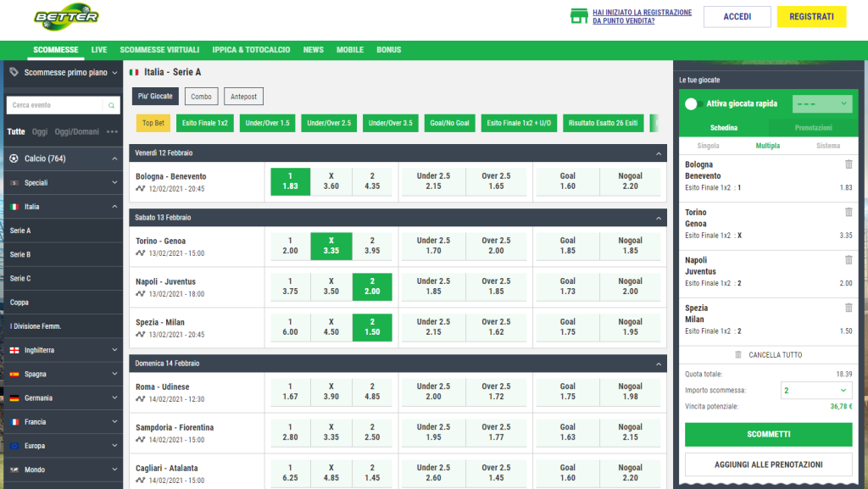Select Nogoal at 2.20 for Bologna - Benevento
Viewport: 868px width, 489px height.
point(630,181)
